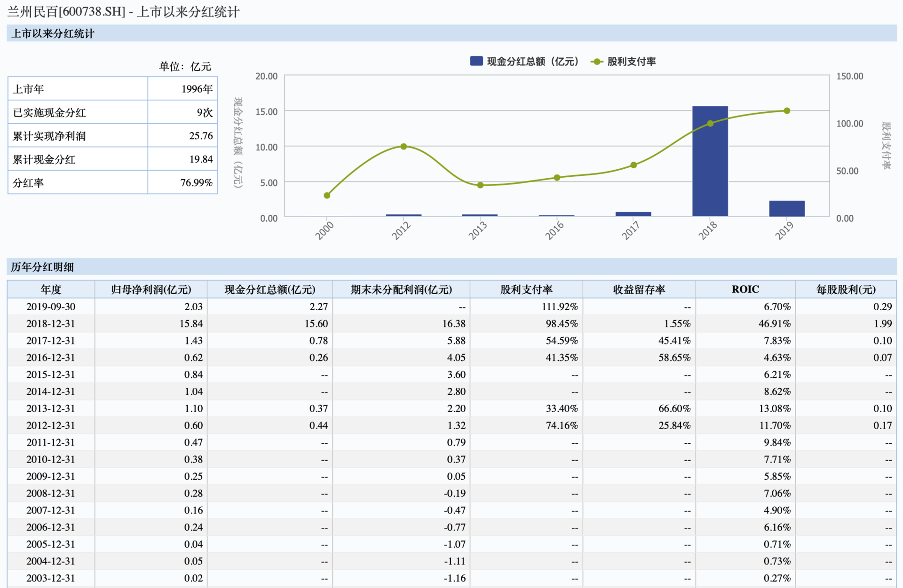Image resolution: width=903 pixels, height=588 pixels.
Task: Click the 2019 payout ratio data point
Action: 787,111
